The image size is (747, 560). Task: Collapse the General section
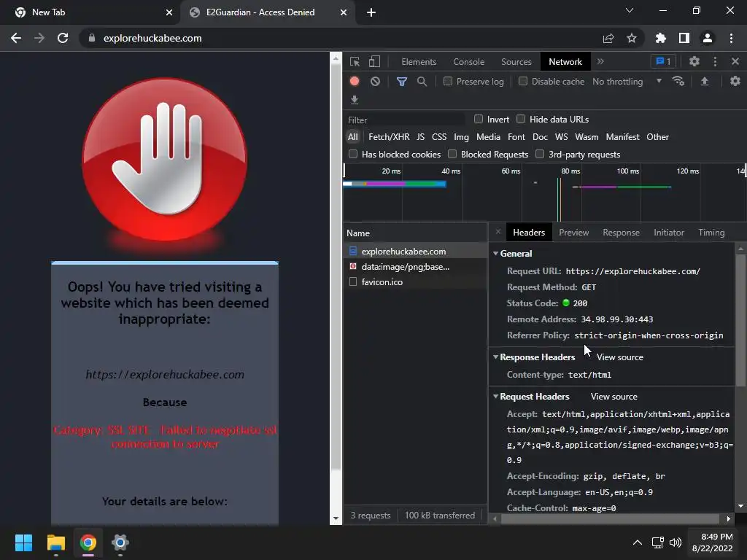pyautogui.click(x=495, y=253)
